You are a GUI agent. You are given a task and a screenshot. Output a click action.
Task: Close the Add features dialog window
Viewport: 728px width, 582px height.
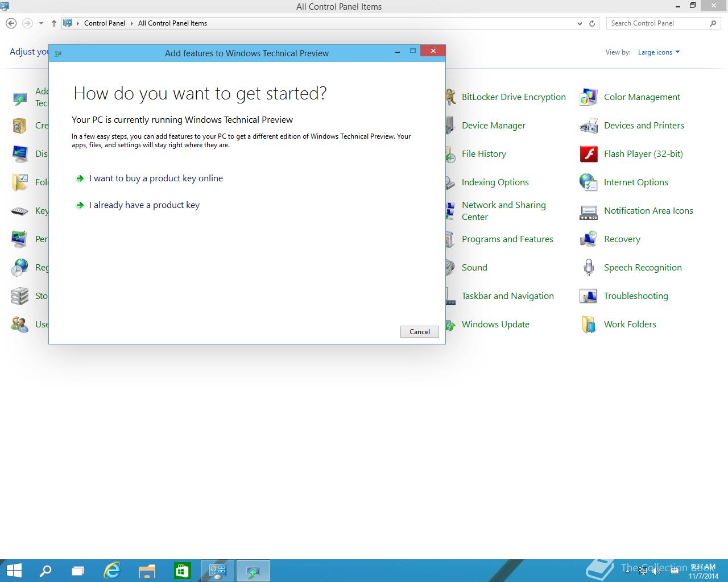(433, 51)
